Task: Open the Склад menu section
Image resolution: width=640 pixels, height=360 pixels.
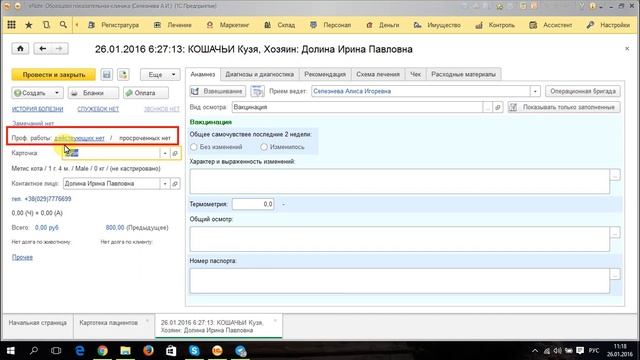Action: pos(280,25)
